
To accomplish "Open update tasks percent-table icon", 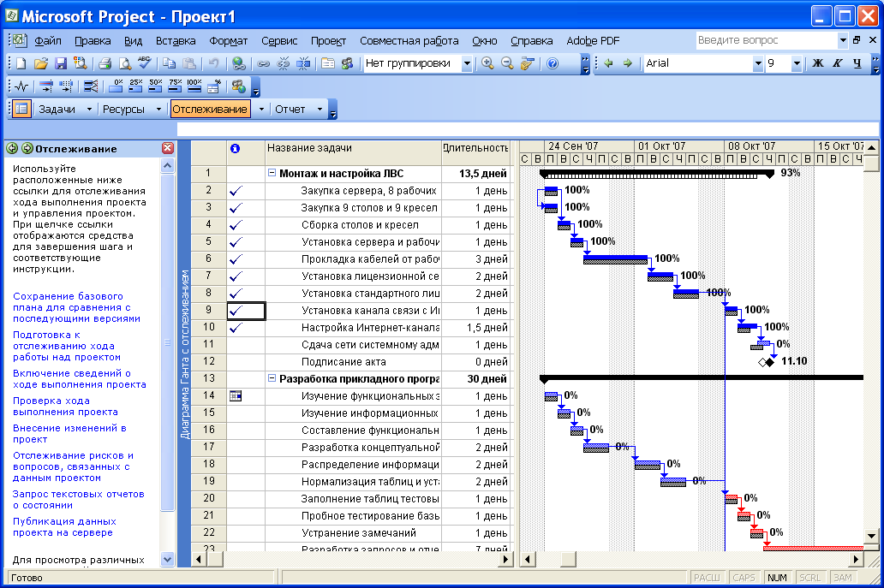I will 213,86.
